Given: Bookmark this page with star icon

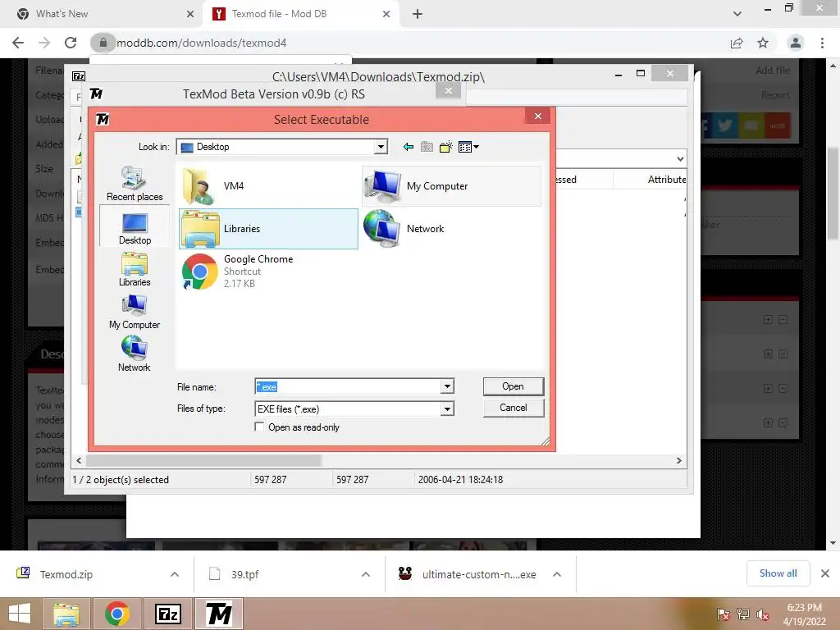Looking at the screenshot, I should click(763, 43).
